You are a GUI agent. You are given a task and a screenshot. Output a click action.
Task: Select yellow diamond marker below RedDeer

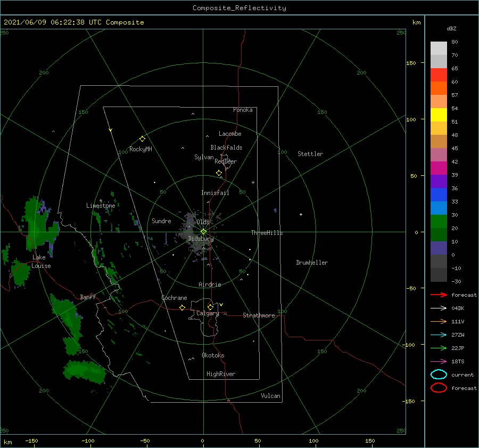pos(219,173)
